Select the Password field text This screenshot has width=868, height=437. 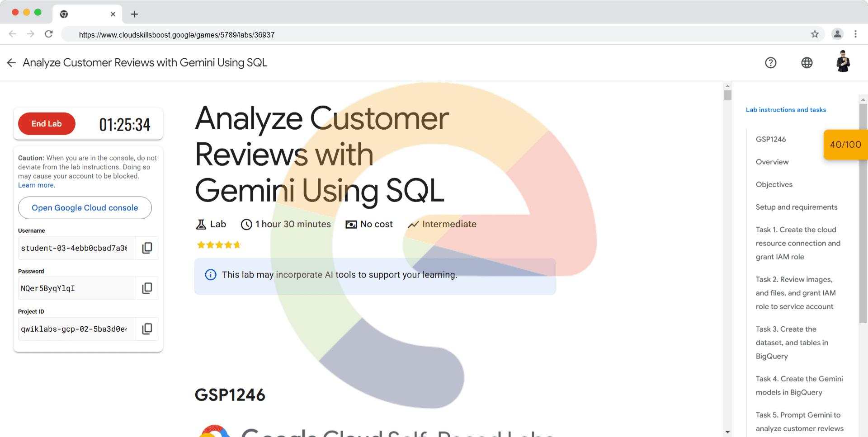(77, 288)
